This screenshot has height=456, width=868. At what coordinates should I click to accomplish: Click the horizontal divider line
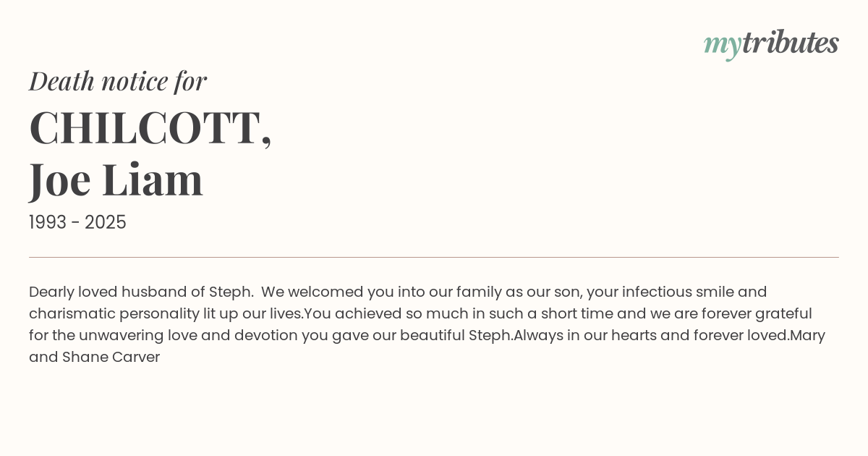coord(434,257)
